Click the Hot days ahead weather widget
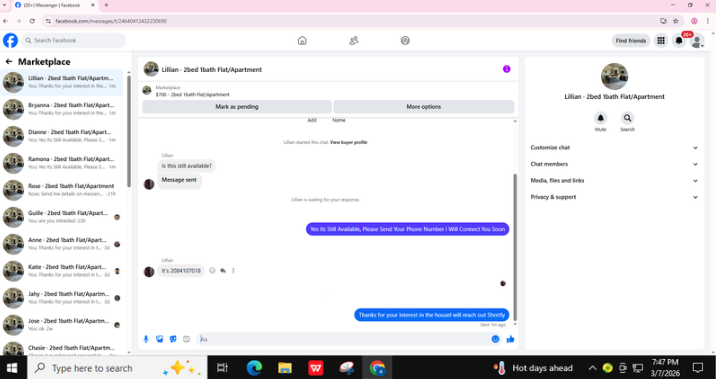Image resolution: width=716 pixels, height=379 pixels. pyautogui.click(x=532, y=368)
